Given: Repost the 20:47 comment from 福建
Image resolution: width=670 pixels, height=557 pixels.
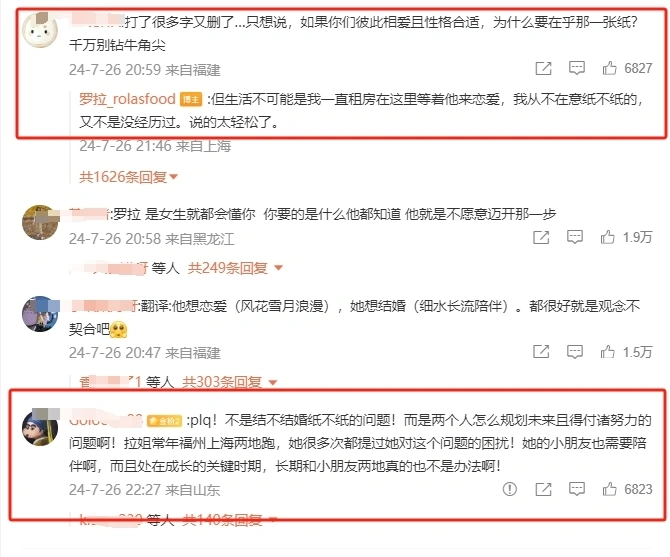Looking at the screenshot, I should (x=541, y=352).
